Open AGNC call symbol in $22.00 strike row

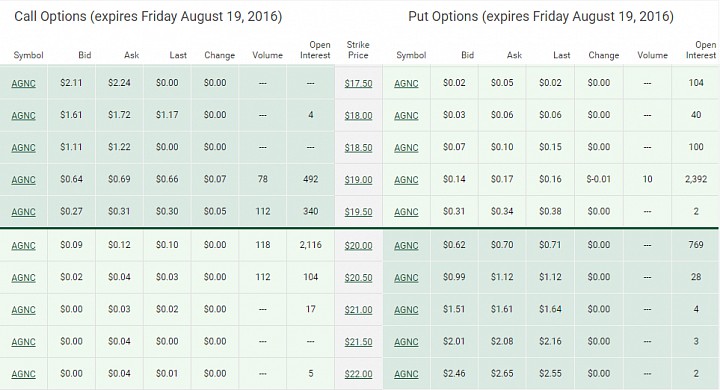pyautogui.click(x=23, y=374)
